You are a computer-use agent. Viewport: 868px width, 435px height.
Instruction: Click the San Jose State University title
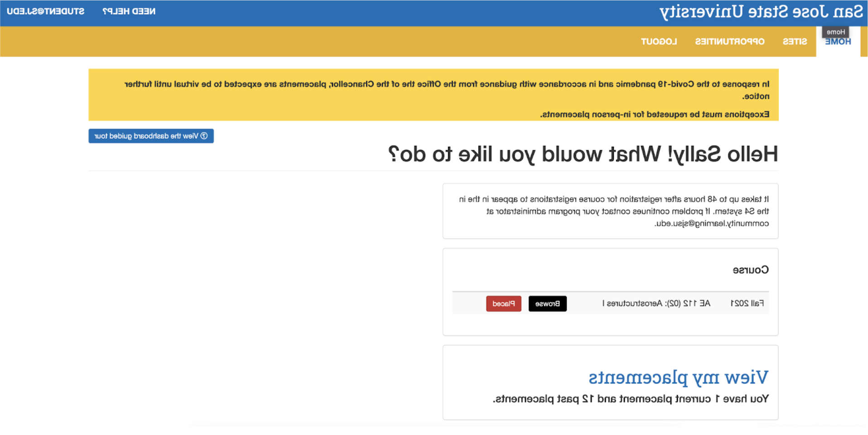tap(761, 12)
